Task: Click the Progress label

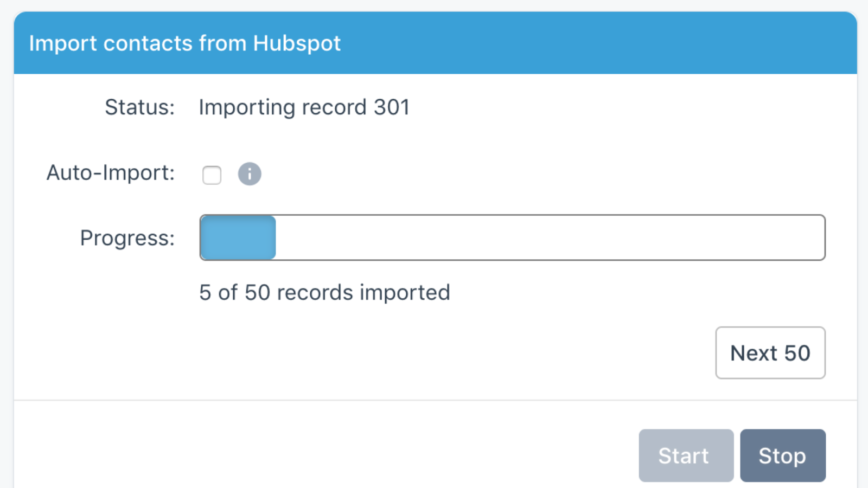Action: coord(126,237)
